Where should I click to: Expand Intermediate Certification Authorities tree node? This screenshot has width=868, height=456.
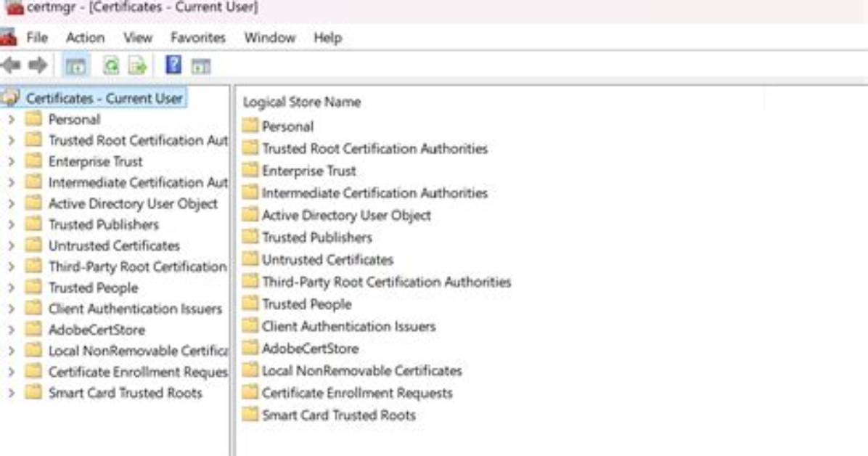[x=11, y=182]
